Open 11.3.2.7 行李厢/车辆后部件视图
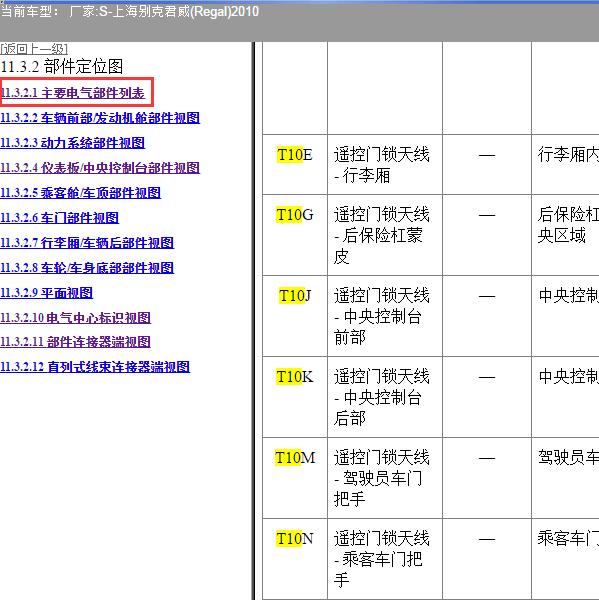 click(87, 243)
